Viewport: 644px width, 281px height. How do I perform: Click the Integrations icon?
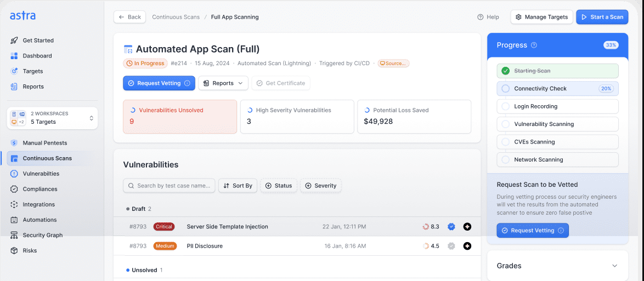(x=14, y=204)
